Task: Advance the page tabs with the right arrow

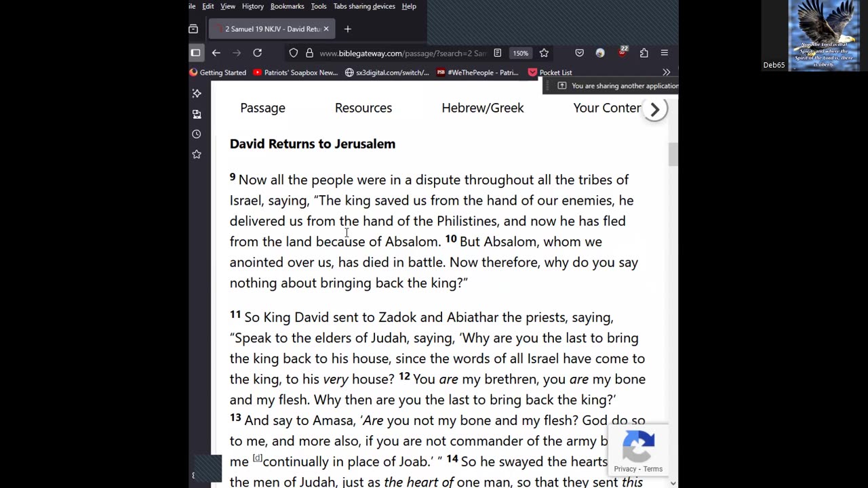Action: click(x=655, y=109)
